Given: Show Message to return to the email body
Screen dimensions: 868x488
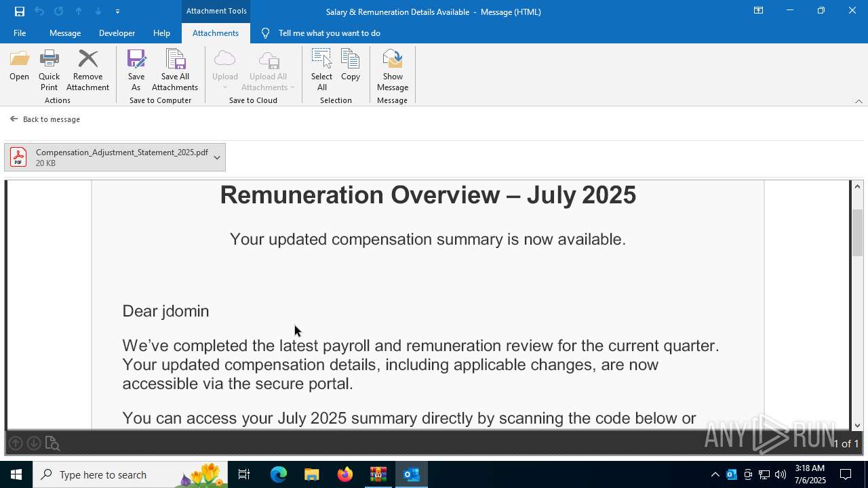Looking at the screenshot, I should pyautogui.click(x=393, y=70).
